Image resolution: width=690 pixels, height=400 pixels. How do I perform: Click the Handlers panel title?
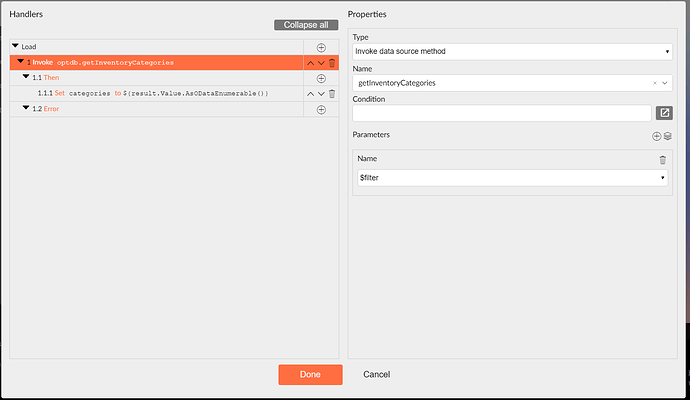coord(26,14)
